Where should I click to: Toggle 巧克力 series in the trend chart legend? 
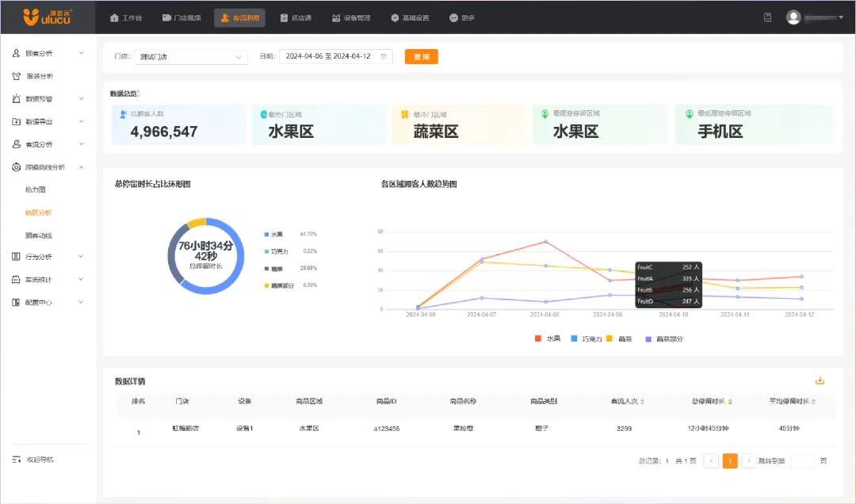pyautogui.click(x=586, y=339)
